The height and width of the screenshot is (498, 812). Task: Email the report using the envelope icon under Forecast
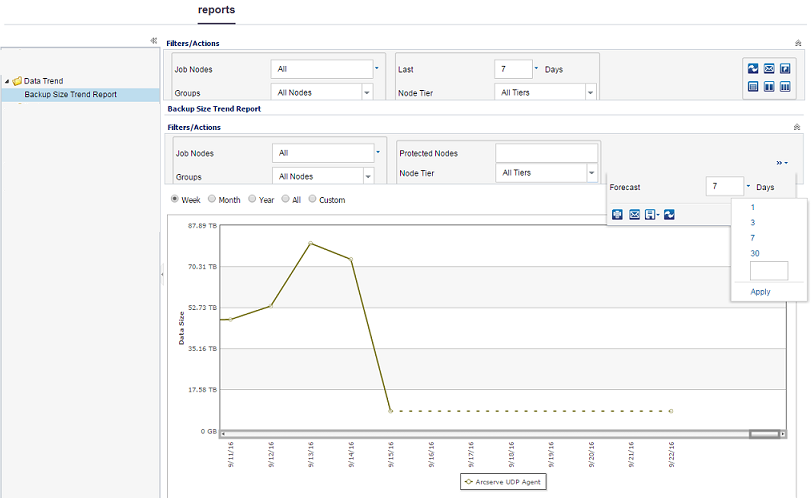[x=634, y=214]
